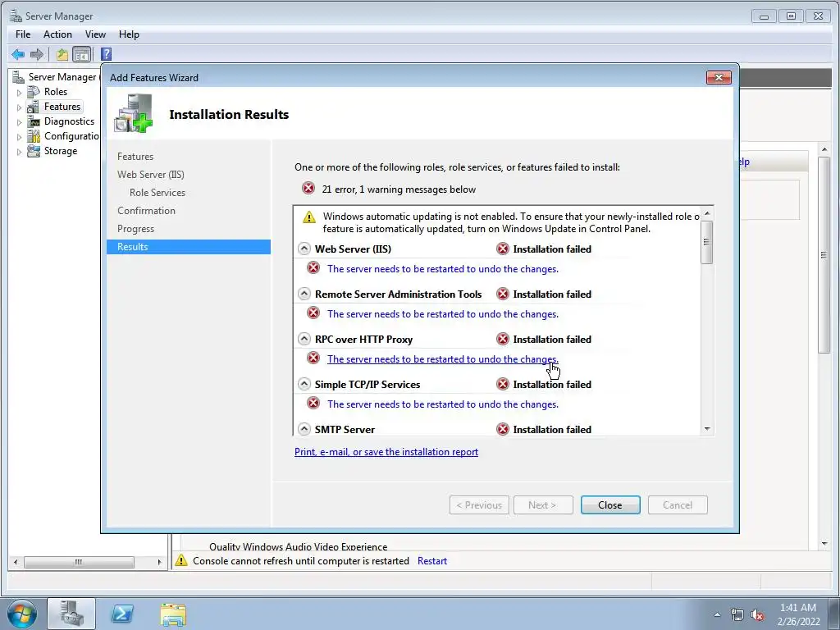The image size is (840, 630).
Task: Expand the Diagnostics tree node
Action: click(20, 122)
